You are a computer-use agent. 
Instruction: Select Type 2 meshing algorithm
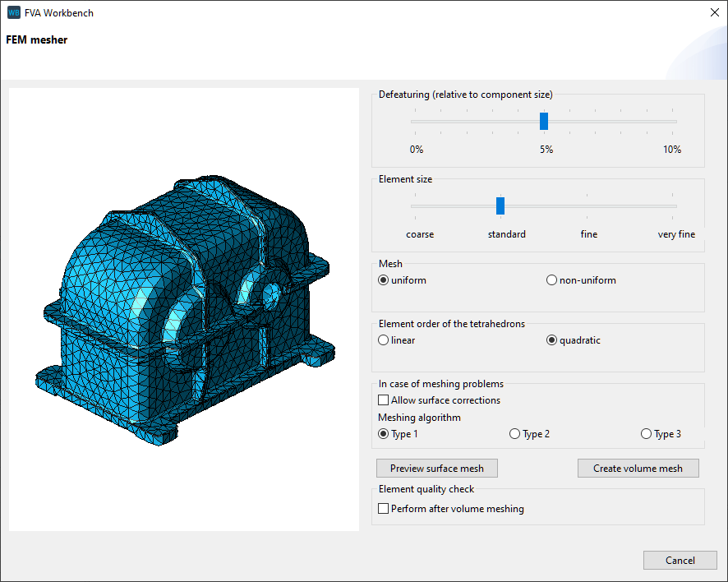coord(515,434)
